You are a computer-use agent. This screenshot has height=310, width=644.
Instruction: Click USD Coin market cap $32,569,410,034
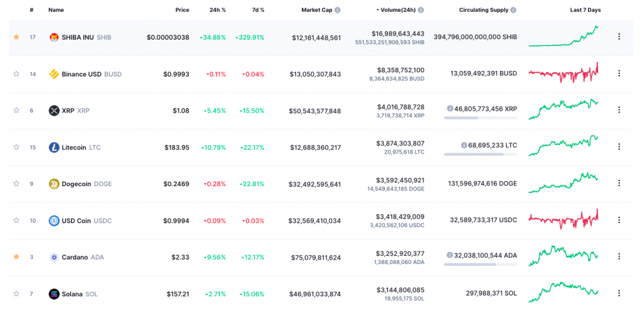click(314, 221)
